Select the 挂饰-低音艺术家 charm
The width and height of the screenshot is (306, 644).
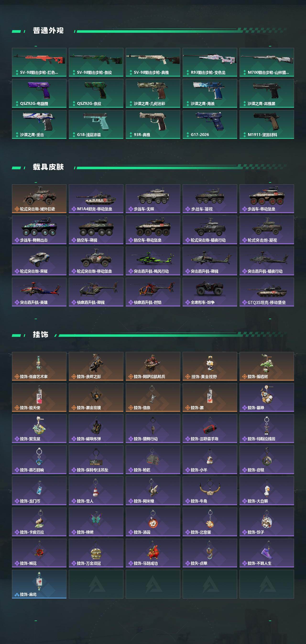pyautogui.click(x=39, y=366)
